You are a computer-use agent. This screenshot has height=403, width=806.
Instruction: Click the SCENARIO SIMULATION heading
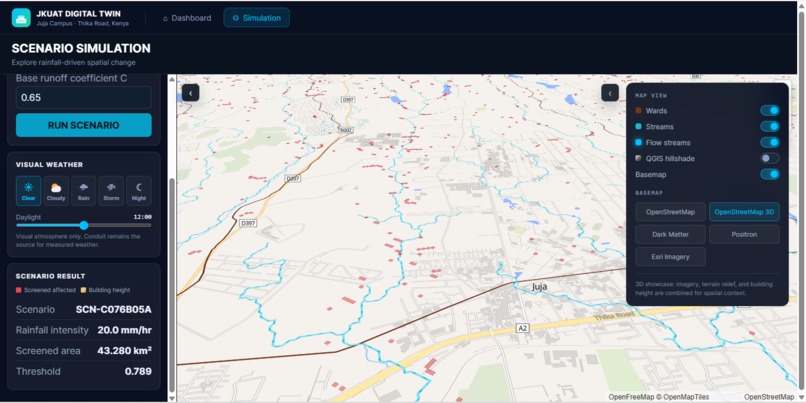point(81,48)
